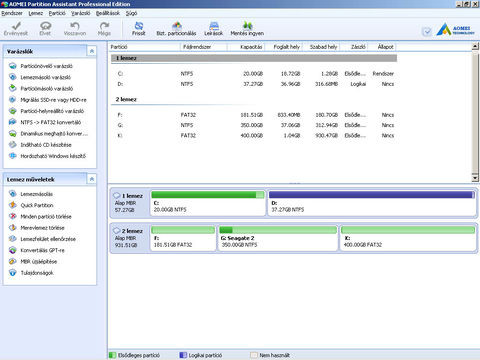The image size is (480, 360).
Task: Open the Lemez menu
Action: pos(36,13)
